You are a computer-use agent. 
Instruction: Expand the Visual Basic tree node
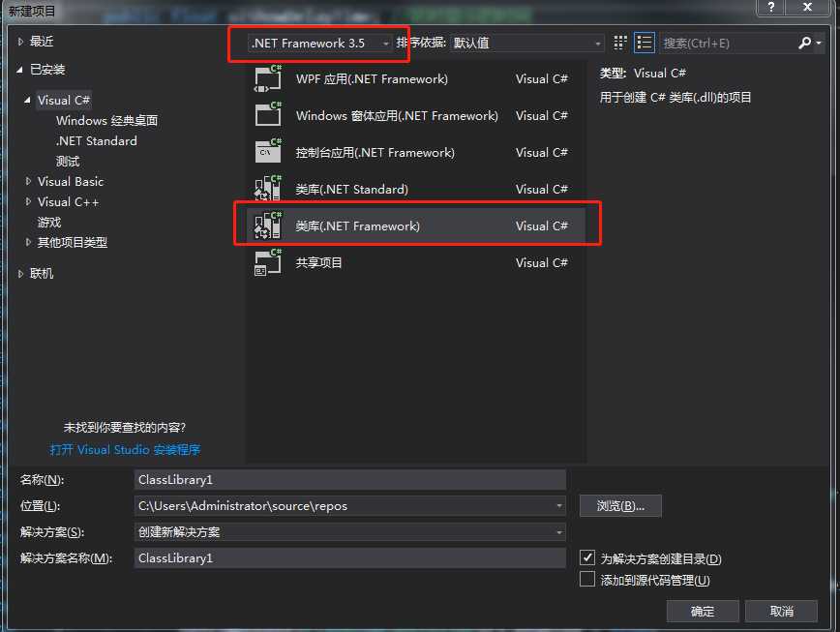(28, 182)
